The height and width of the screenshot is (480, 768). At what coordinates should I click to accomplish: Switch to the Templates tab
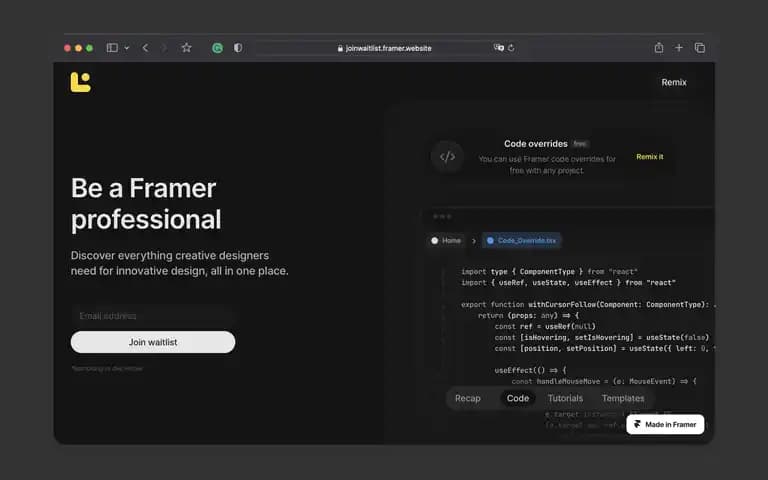pyautogui.click(x=623, y=398)
